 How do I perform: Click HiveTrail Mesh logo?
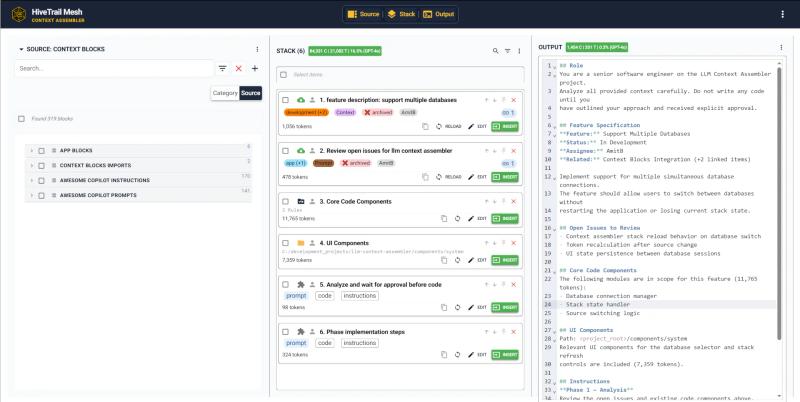(19, 14)
